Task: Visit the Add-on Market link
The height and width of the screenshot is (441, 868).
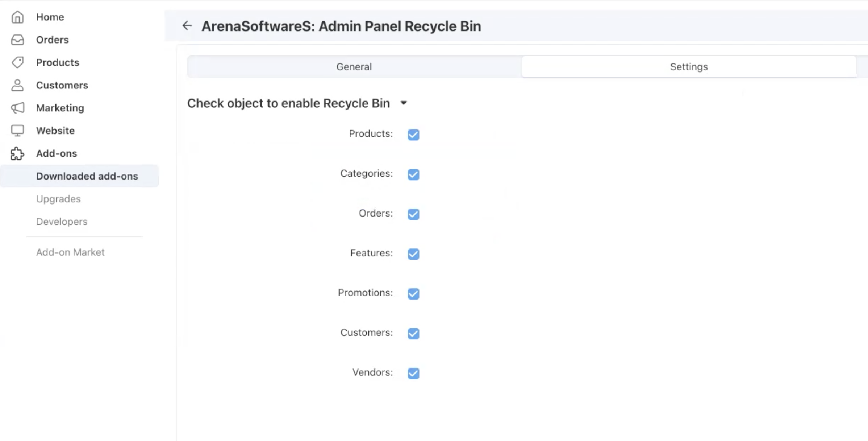Action: click(x=70, y=252)
